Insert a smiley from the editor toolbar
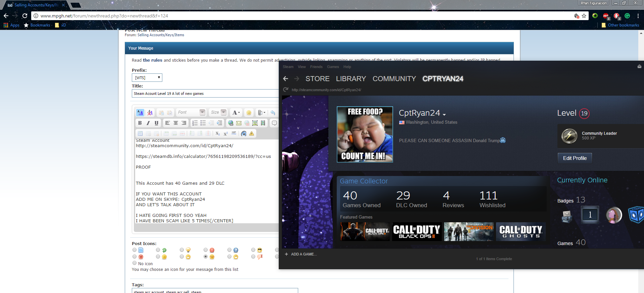This screenshot has height=293, width=644. (249, 113)
